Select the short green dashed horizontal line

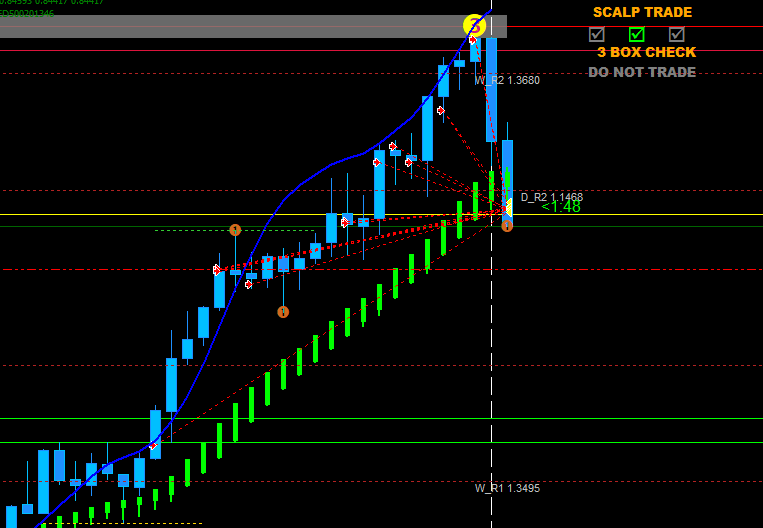click(x=235, y=230)
